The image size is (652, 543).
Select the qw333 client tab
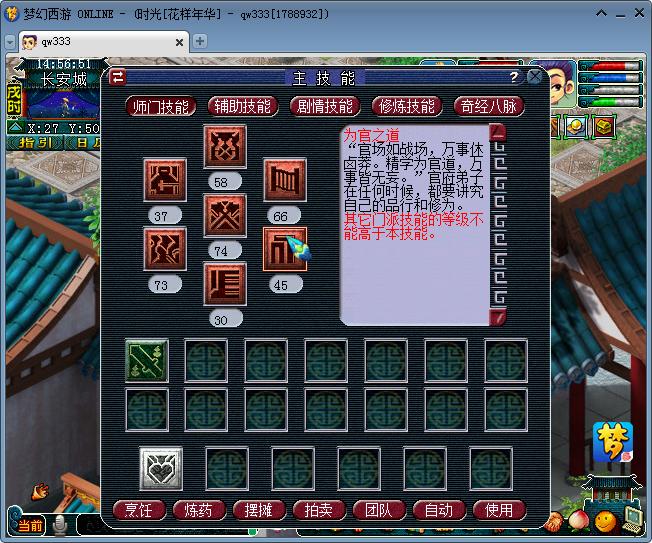[104, 42]
